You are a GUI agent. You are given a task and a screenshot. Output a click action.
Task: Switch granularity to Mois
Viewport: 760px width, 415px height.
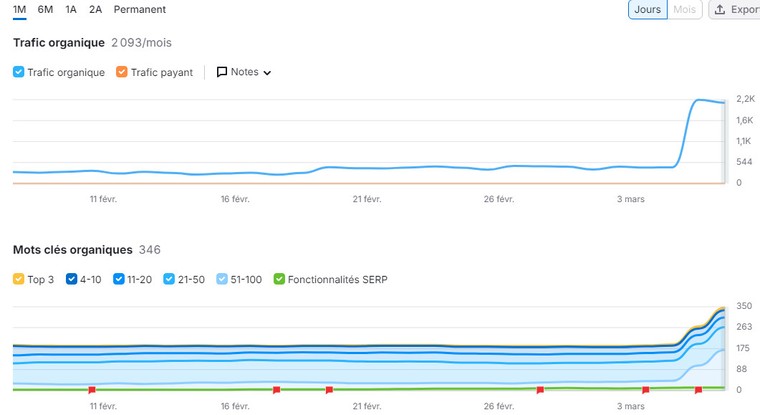coord(685,10)
